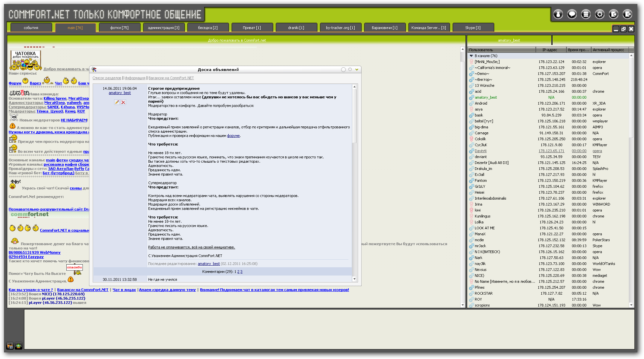
Task: Click the pencil edit icon on announcement
Action: click(x=117, y=102)
